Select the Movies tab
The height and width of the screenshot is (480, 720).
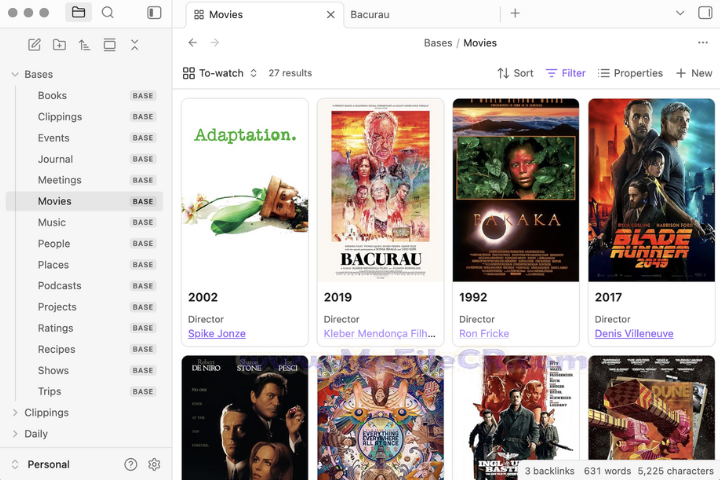pos(265,15)
